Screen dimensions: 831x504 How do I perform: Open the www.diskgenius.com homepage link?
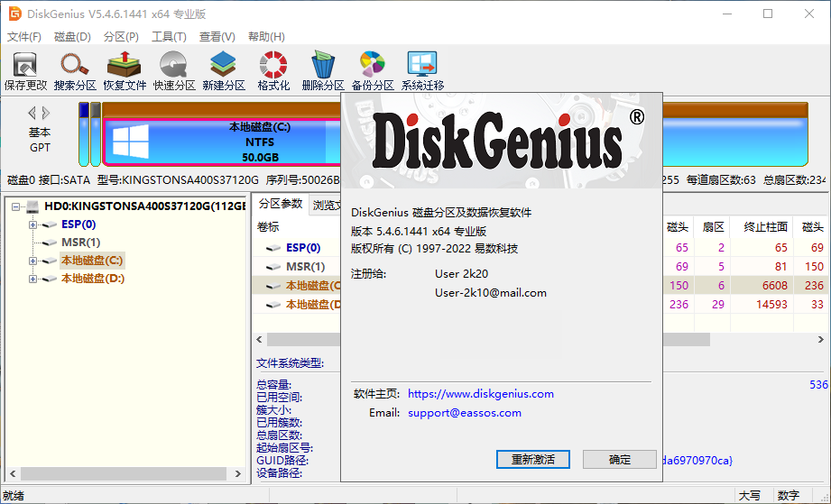tap(481, 394)
